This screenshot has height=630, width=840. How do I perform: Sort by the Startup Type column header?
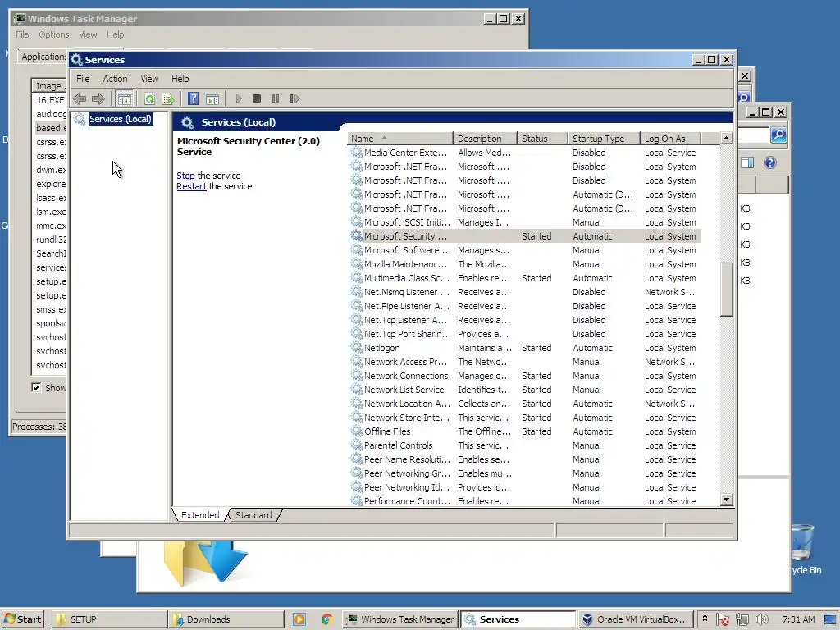604,138
